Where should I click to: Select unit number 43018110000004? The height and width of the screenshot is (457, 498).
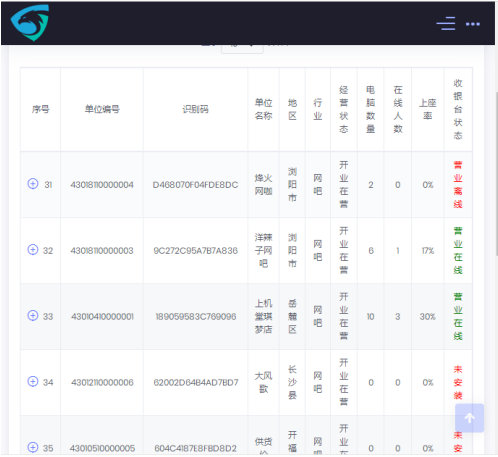(102, 185)
